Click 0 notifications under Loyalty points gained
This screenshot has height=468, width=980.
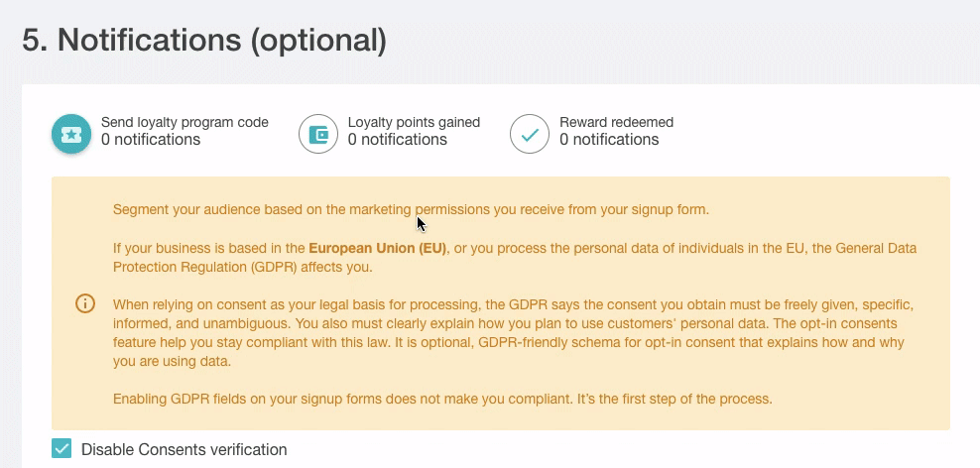tap(398, 140)
